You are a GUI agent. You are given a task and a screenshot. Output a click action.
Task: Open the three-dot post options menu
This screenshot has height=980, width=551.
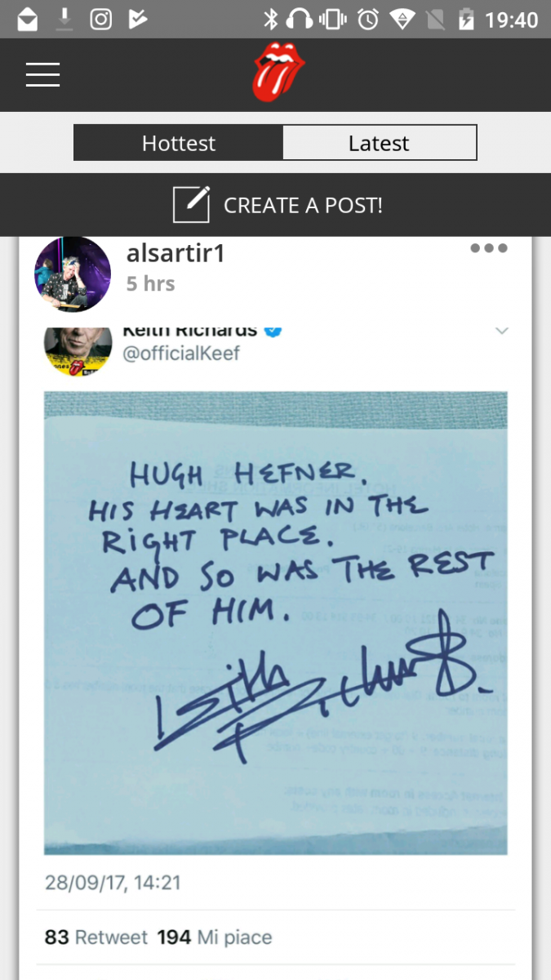[489, 248]
